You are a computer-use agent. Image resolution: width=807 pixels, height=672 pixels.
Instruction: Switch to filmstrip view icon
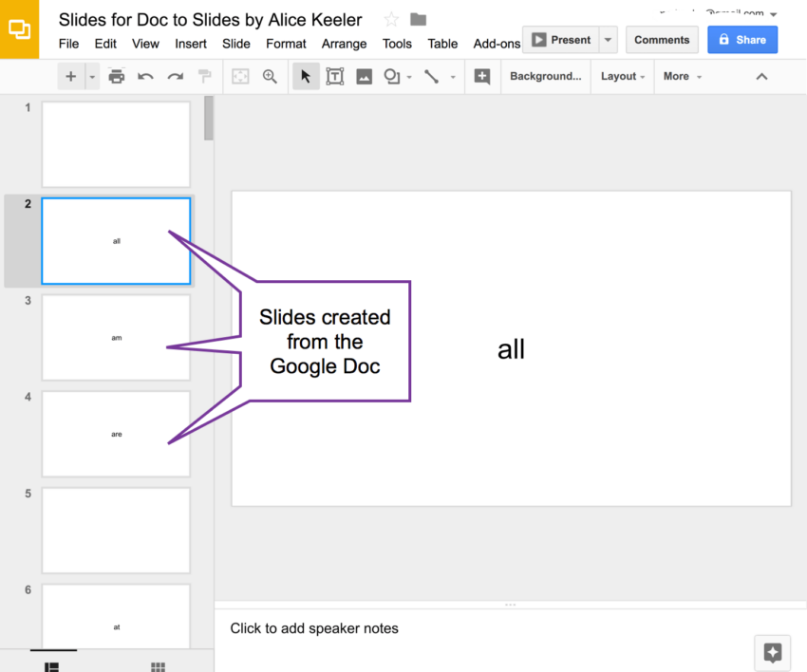[x=52, y=667]
